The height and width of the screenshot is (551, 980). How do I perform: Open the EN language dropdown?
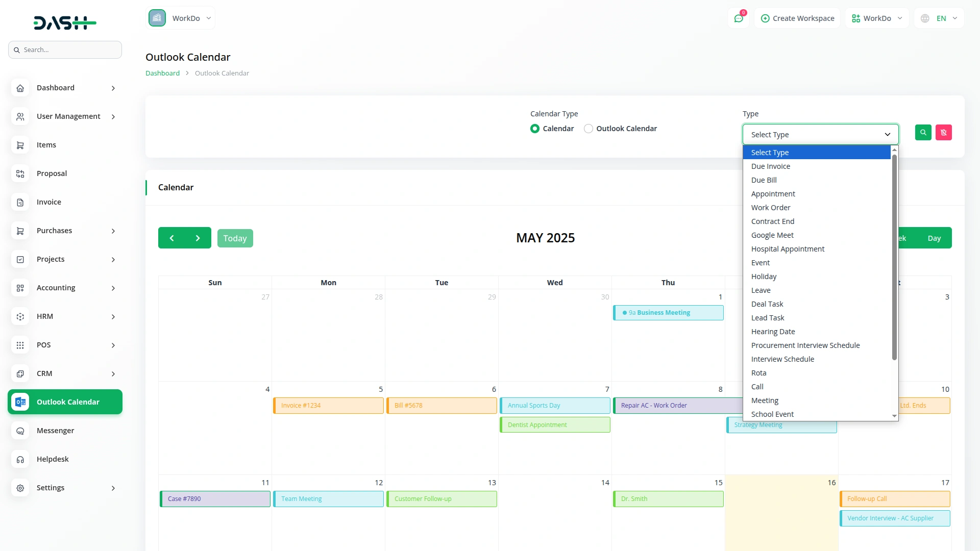tap(940, 18)
